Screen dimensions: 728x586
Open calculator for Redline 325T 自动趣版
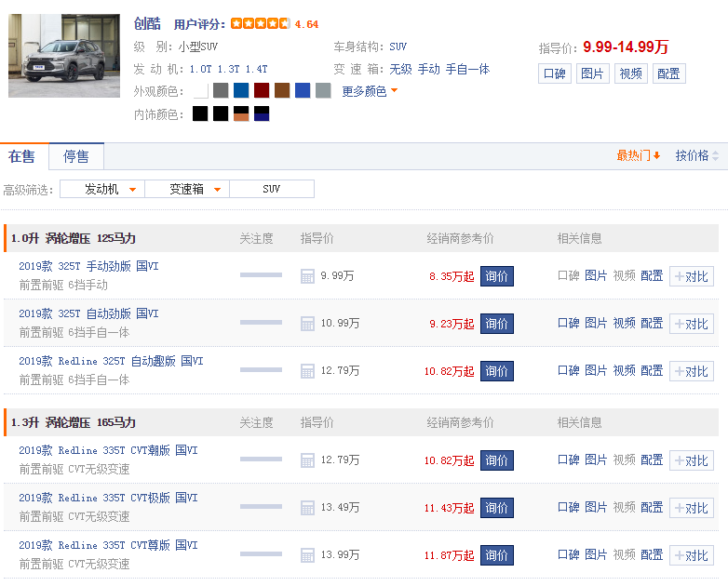click(307, 371)
